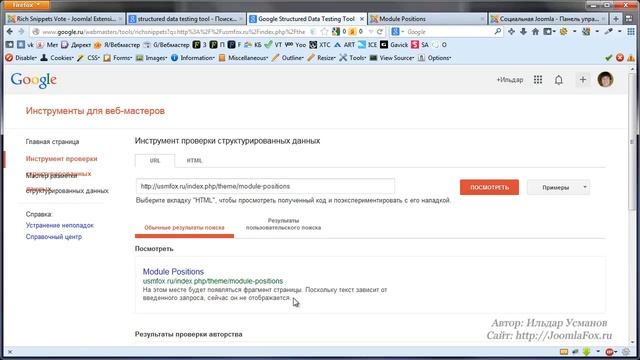The image size is (640, 360).
Task: Close the Google Structured Data Testing Tool tab
Action: 362,19
